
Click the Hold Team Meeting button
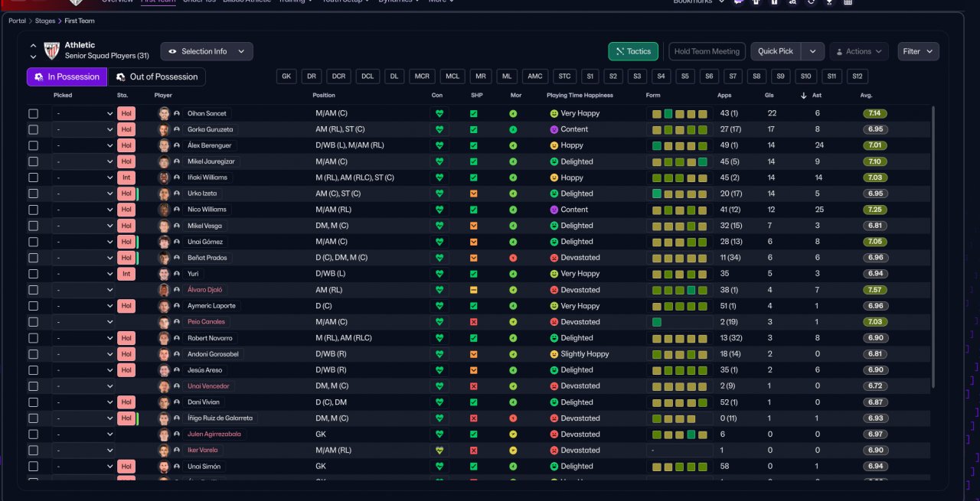click(x=707, y=51)
